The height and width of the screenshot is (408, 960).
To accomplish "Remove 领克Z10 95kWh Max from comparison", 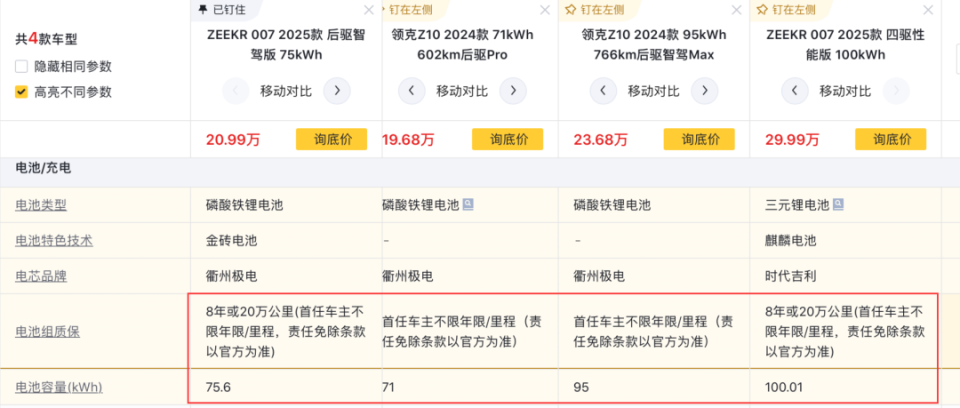I will click(x=736, y=10).
